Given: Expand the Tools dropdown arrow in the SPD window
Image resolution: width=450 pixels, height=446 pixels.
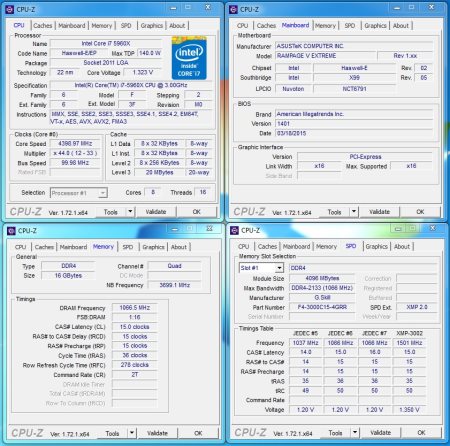Looking at the screenshot, I should pyautogui.click(x=355, y=433).
